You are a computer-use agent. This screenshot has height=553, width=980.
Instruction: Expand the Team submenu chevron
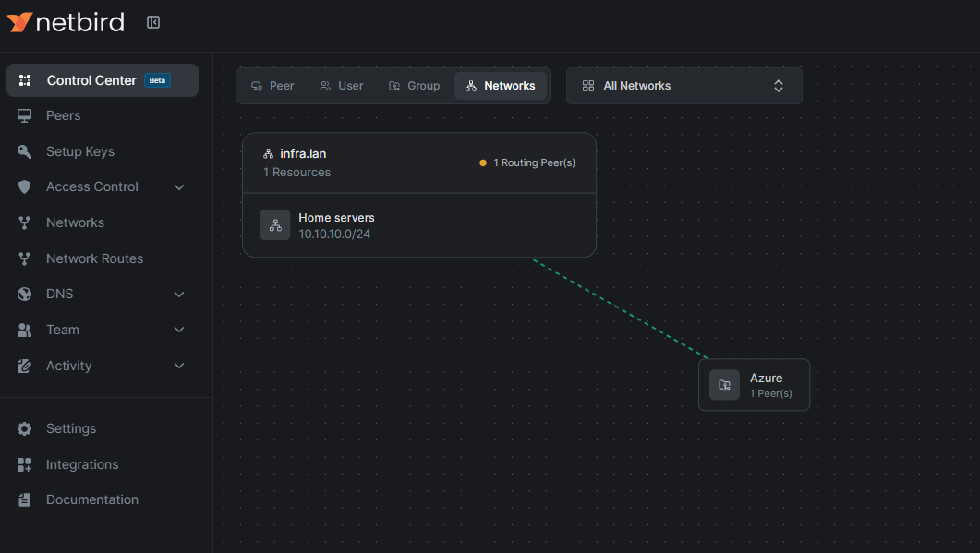pyautogui.click(x=179, y=330)
